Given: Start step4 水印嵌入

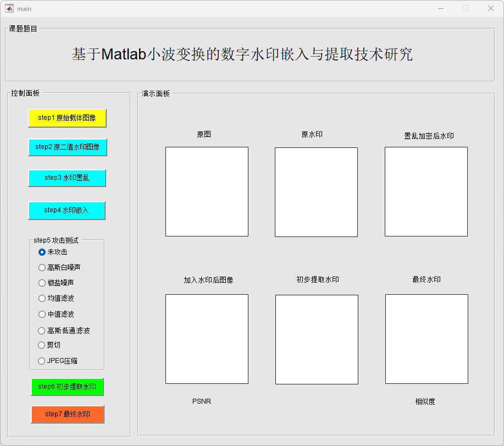Looking at the screenshot, I should (67, 210).
